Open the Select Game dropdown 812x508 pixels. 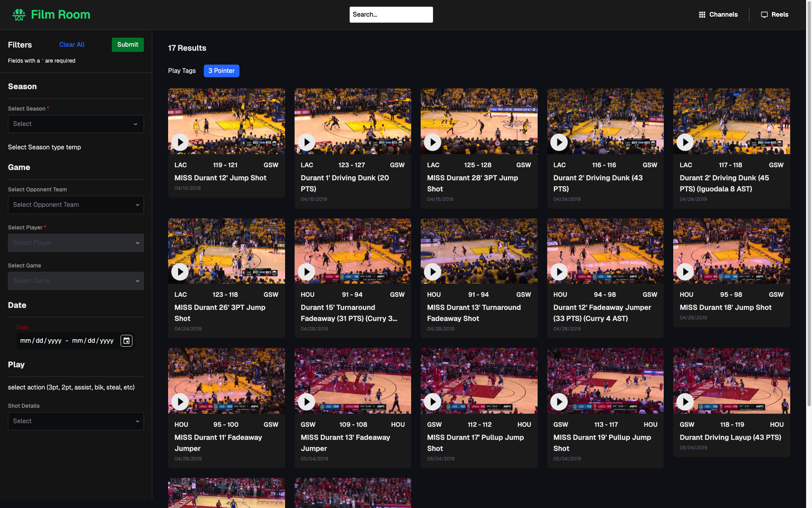[x=76, y=281]
